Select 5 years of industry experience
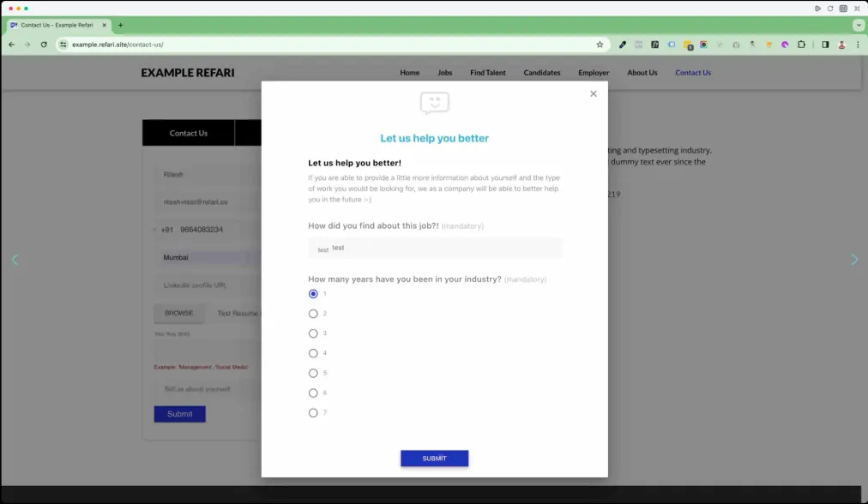Screen dimensions: 868x504 (313, 374)
